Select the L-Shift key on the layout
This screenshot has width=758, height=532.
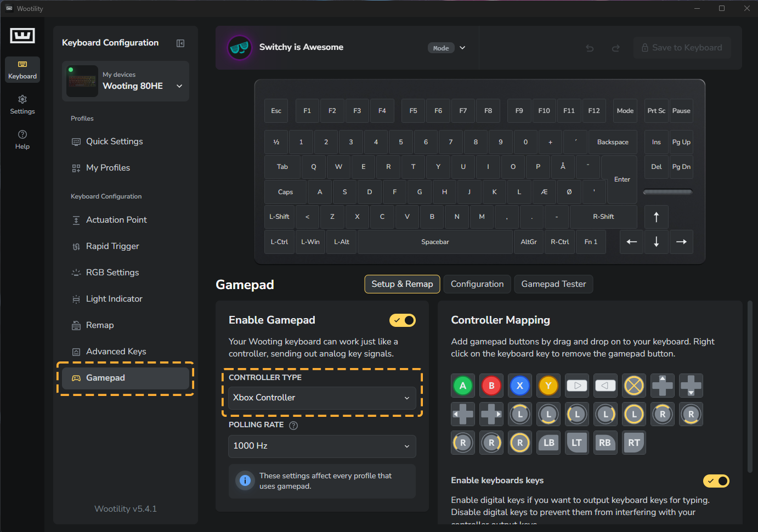point(279,217)
